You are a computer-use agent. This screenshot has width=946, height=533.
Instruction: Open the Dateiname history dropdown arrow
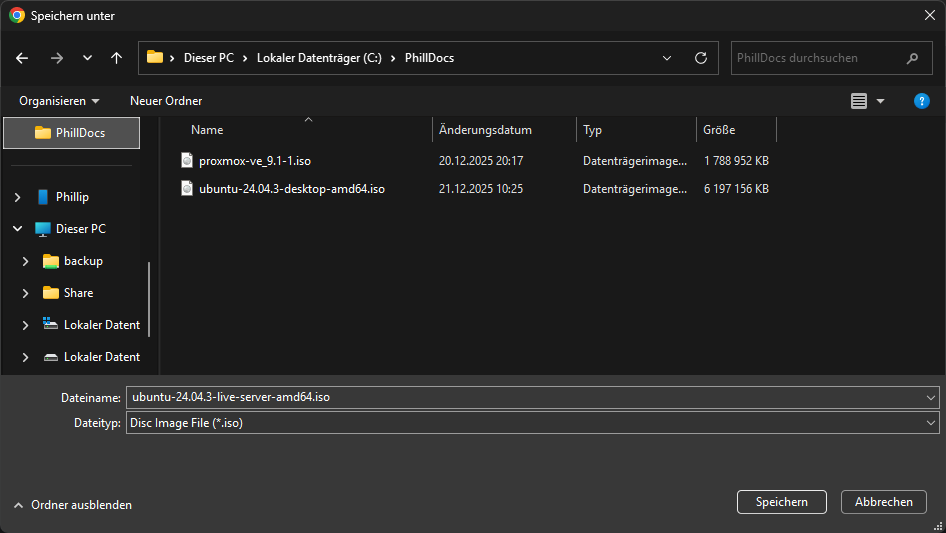pyautogui.click(x=930, y=397)
